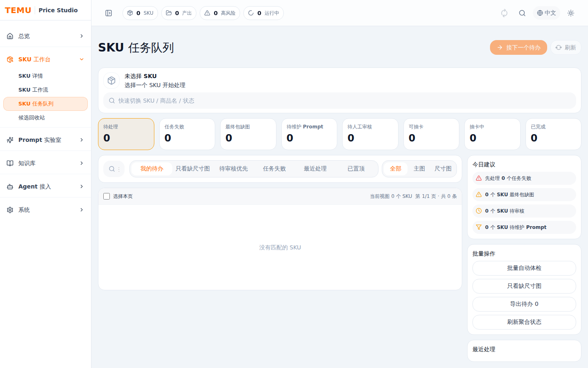
Task: Click the 导出待办 0 button
Action: point(524,304)
